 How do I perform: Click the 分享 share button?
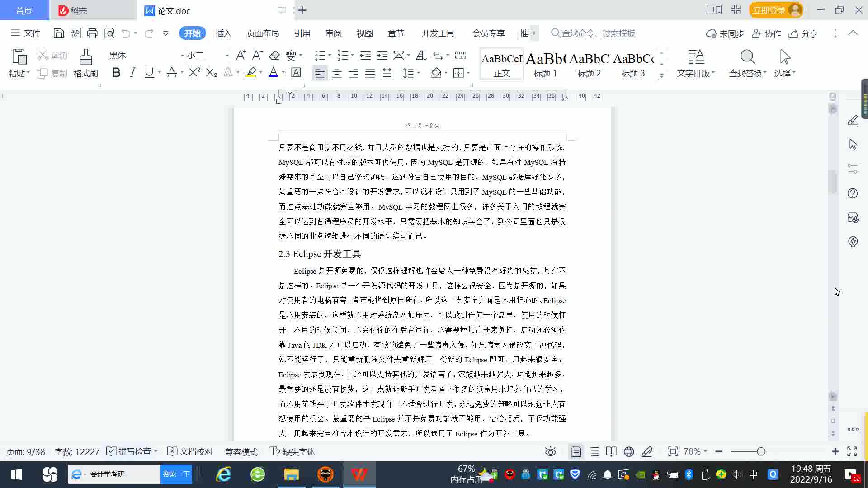[803, 33]
